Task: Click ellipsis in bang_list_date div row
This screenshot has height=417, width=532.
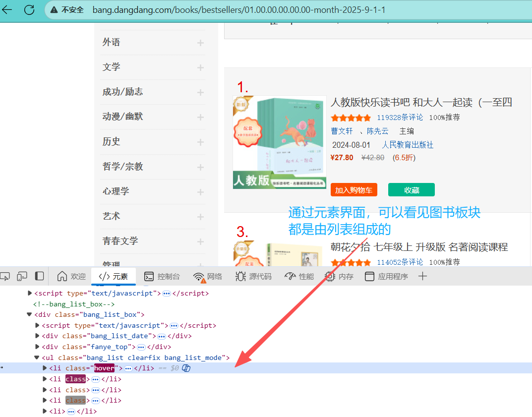Action: [162, 336]
